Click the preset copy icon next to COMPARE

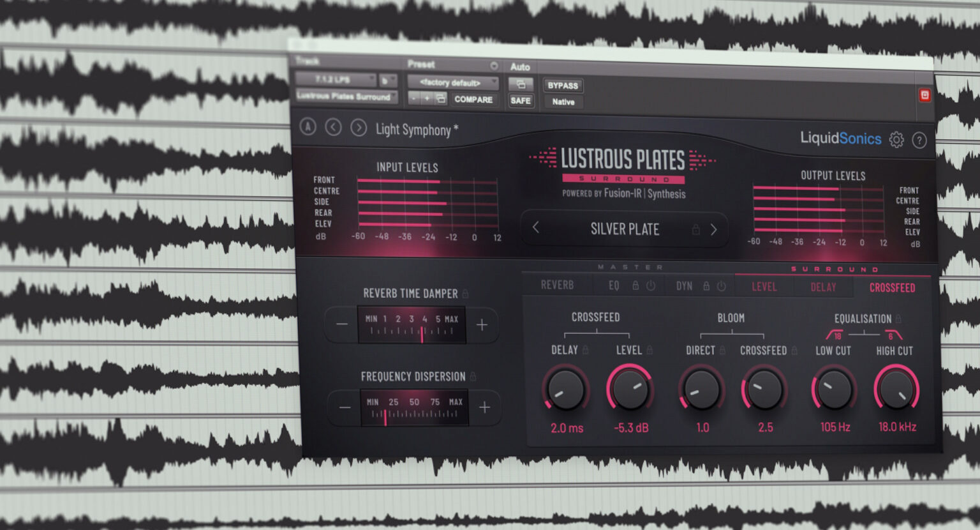point(442,100)
